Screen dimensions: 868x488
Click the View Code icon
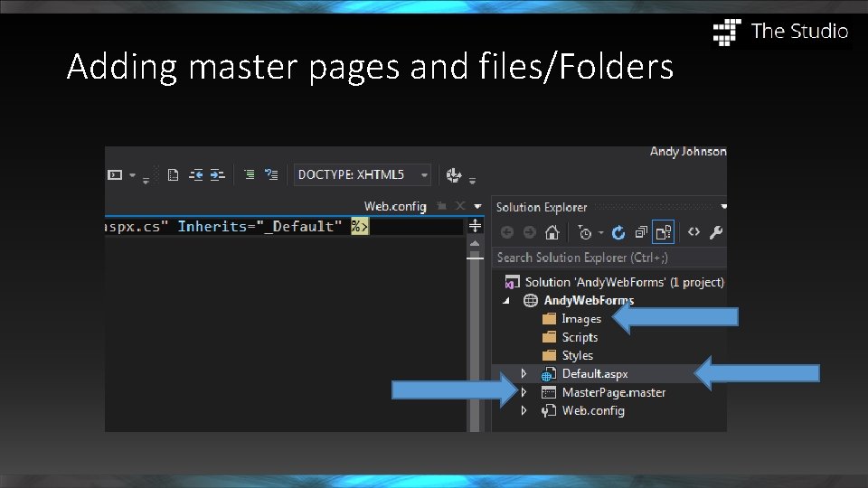pos(693,232)
